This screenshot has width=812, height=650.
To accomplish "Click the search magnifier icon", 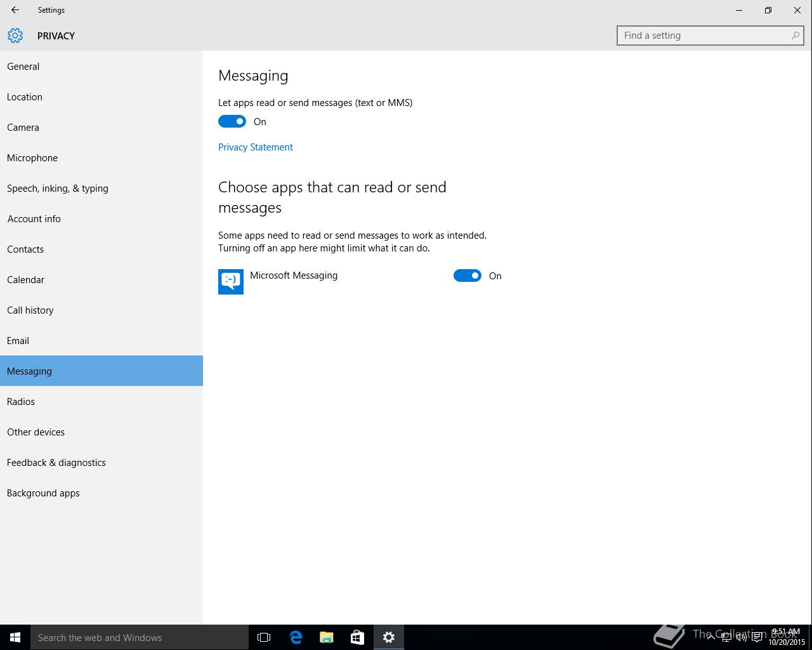I will point(795,36).
